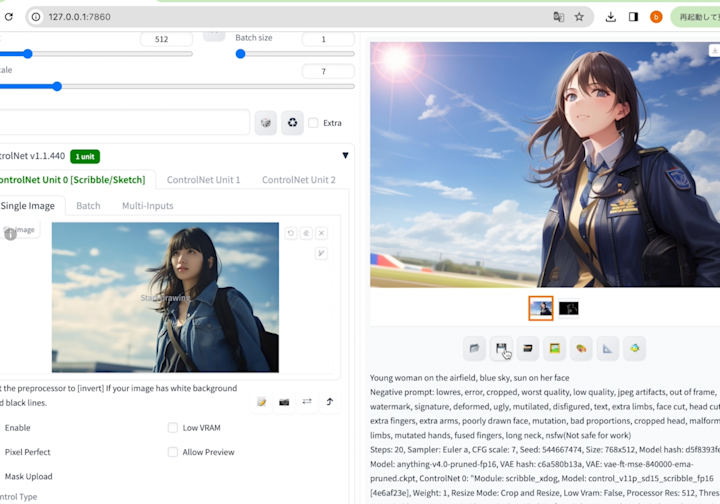The width and height of the screenshot is (720, 504).
Task: Open the brush settings icon beside canvas
Action: 321,253
